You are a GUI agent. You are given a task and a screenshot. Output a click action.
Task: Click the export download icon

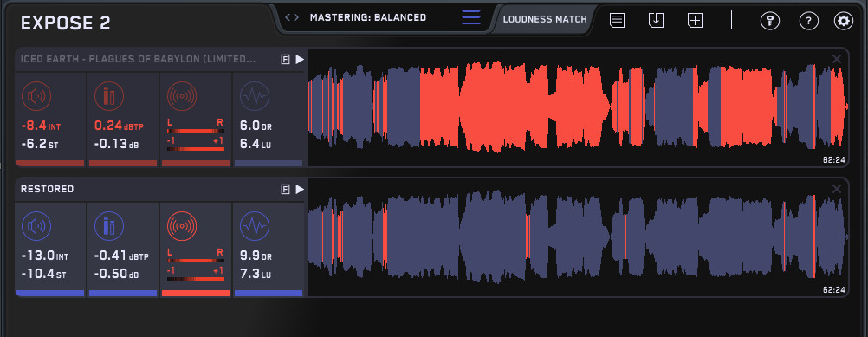coord(656,21)
